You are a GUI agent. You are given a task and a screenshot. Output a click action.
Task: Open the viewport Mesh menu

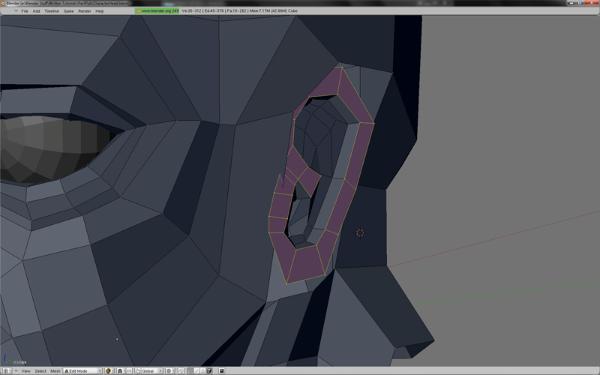[x=55, y=371]
